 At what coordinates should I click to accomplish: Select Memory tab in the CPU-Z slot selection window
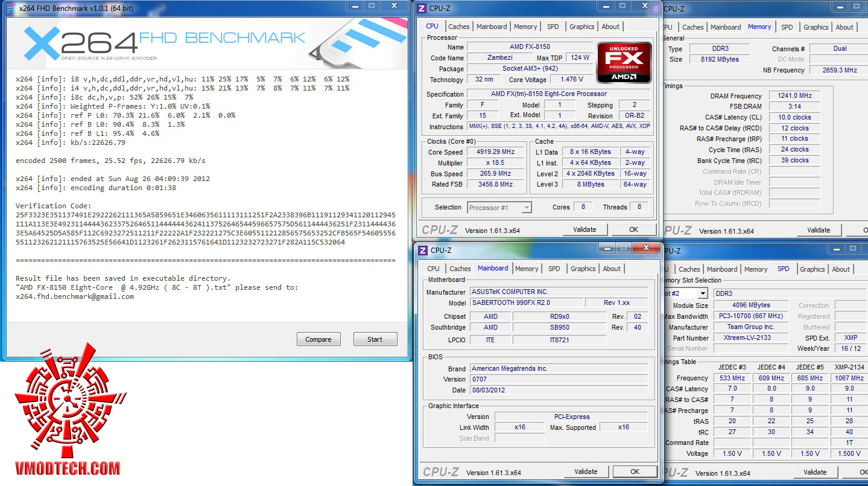pos(756,269)
